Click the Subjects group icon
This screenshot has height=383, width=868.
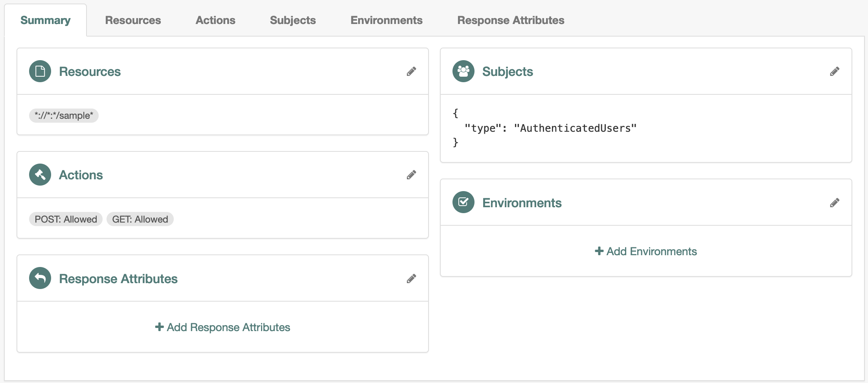pos(463,71)
